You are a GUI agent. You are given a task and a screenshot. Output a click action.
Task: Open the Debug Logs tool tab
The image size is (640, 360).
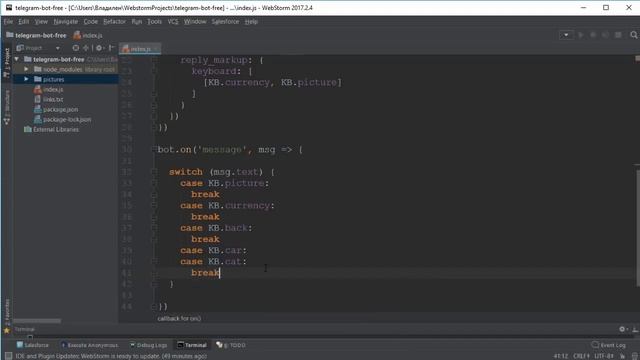tap(148, 345)
